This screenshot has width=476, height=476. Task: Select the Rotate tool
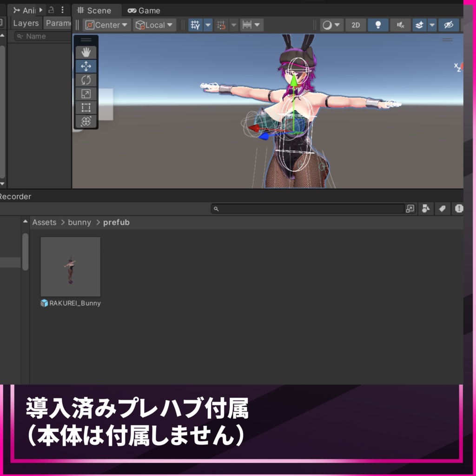(x=86, y=80)
